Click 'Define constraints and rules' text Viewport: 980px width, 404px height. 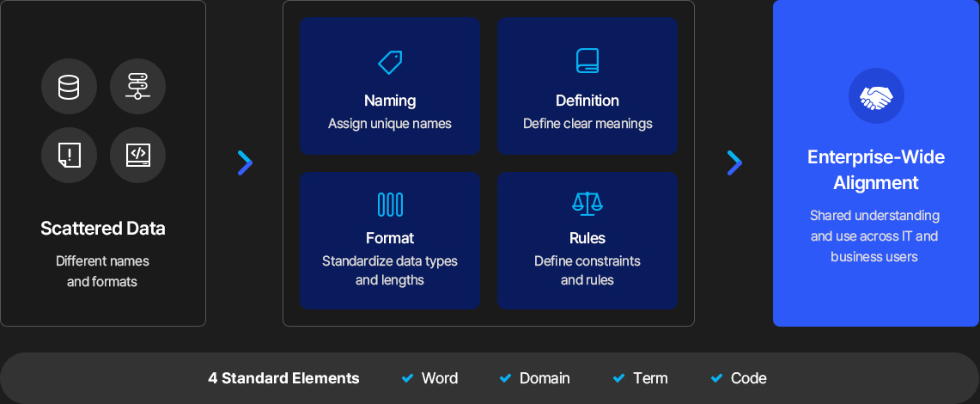click(587, 270)
